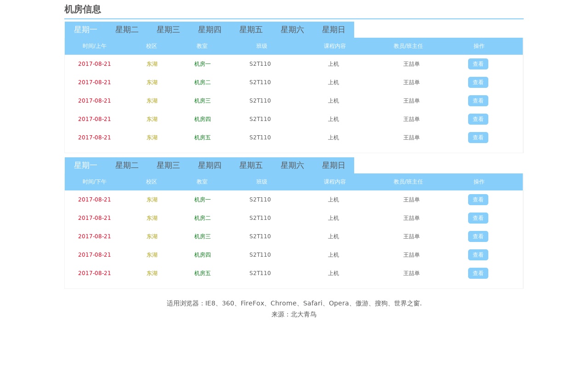Click 查看 for 机房五 in morning table

[x=478, y=138]
